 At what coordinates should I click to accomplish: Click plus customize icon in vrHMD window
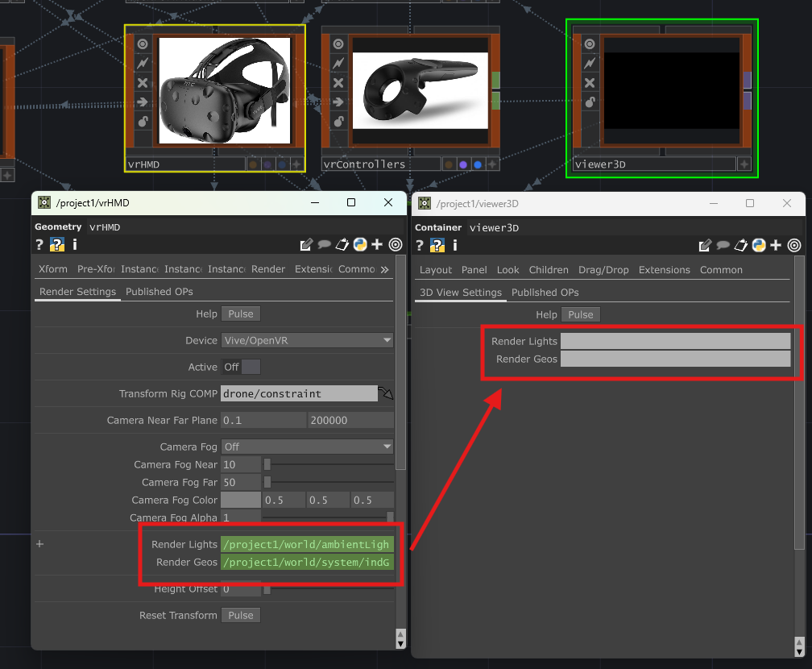[377, 244]
